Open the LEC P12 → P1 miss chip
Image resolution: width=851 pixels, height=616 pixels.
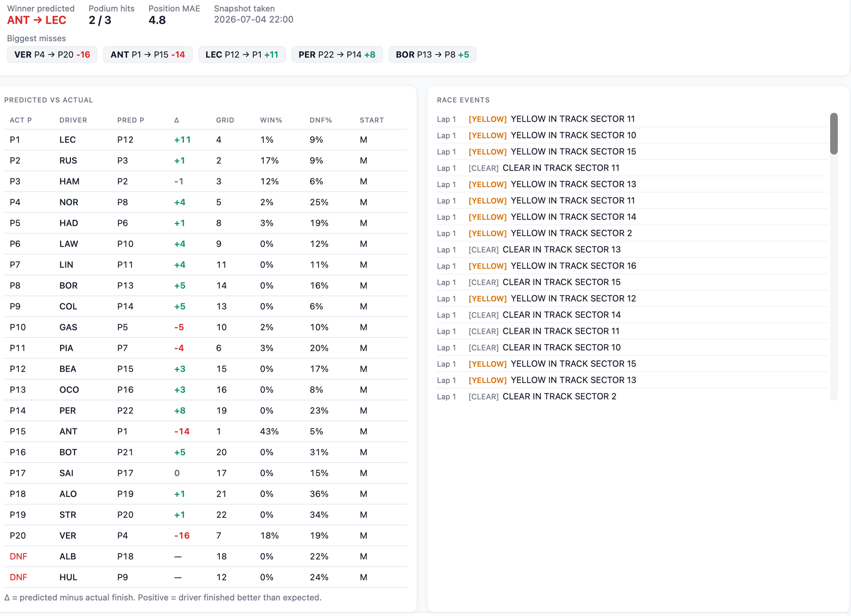pyautogui.click(x=242, y=54)
